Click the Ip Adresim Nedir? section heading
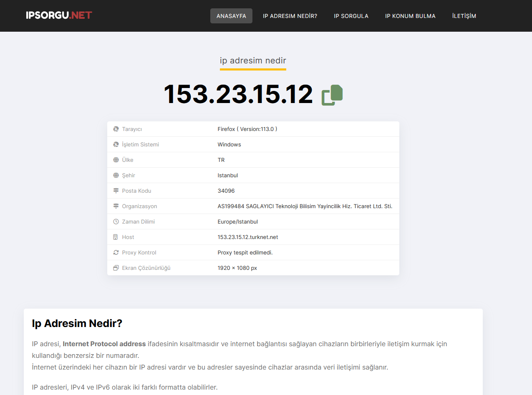532x395 pixels. (x=77, y=323)
